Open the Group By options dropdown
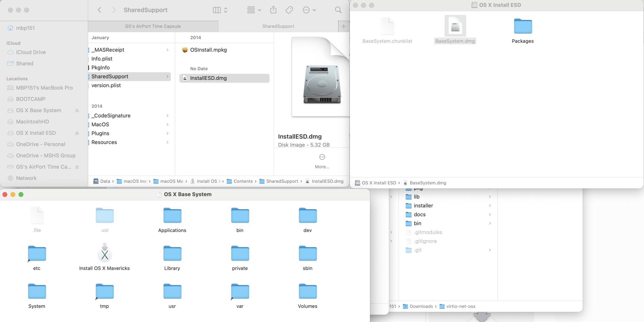Image resolution: width=644 pixels, height=322 pixels. pos(254,10)
